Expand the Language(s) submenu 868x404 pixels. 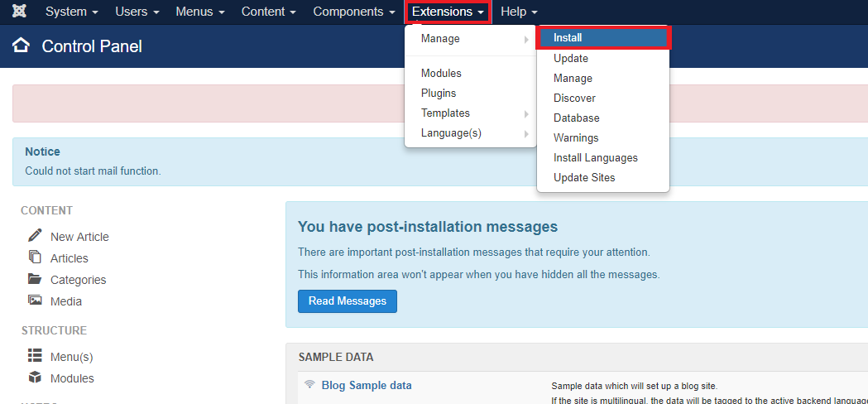(471, 133)
